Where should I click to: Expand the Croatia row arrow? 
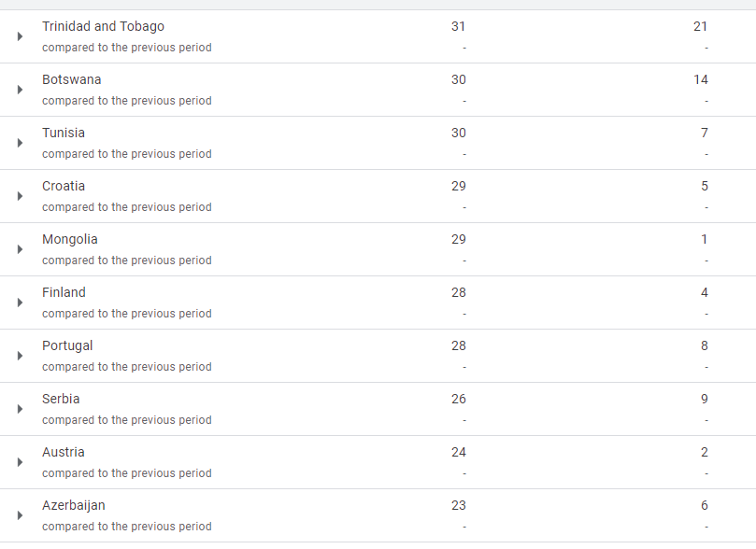[x=20, y=196]
